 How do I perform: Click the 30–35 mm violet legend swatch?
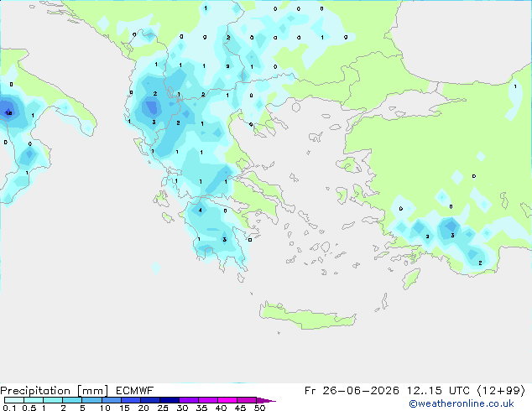tap(189, 400)
